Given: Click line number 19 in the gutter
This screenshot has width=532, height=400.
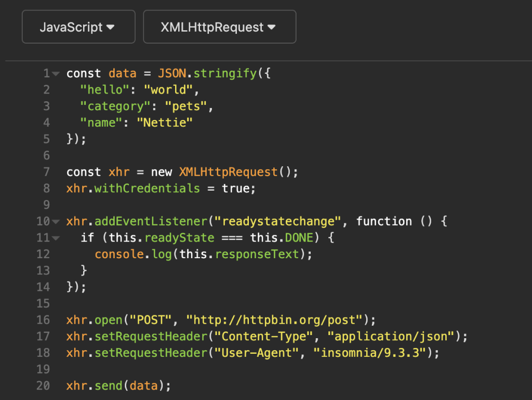Looking at the screenshot, I should 43,369.
